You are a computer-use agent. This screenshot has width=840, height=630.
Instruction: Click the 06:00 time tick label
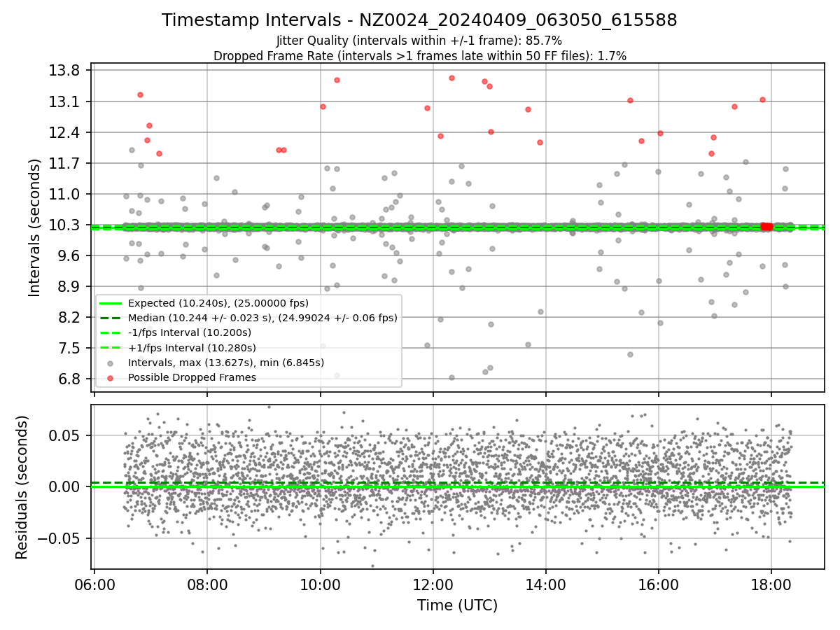(94, 584)
